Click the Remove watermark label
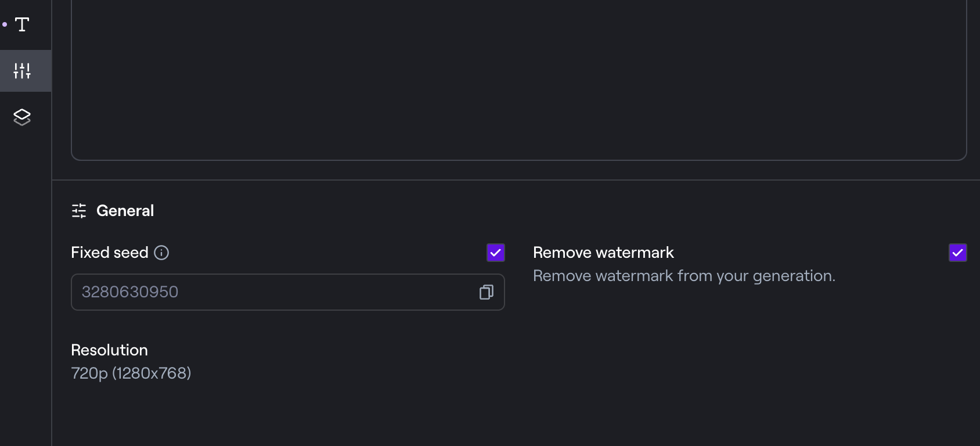This screenshot has width=980, height=446. (x=603, y=253)
